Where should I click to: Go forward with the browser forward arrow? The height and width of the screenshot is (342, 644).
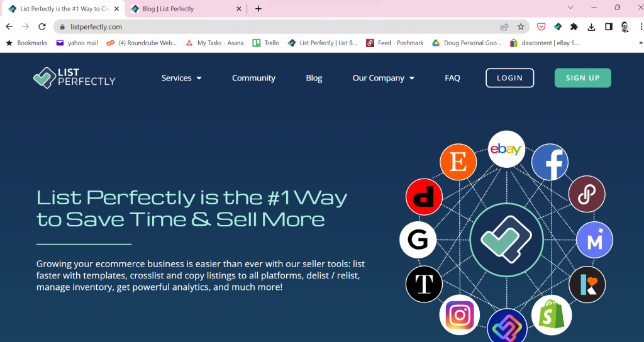[25, 26]
